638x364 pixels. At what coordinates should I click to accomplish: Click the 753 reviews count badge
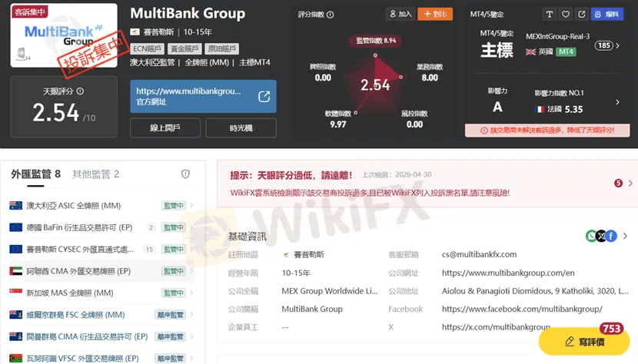click(x=611, y=329)
